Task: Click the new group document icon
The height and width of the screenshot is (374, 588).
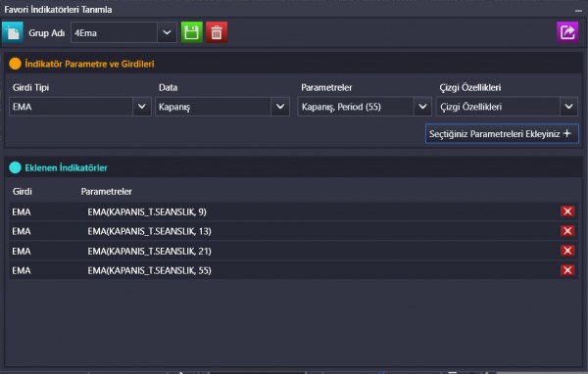Action: (13, 32)
